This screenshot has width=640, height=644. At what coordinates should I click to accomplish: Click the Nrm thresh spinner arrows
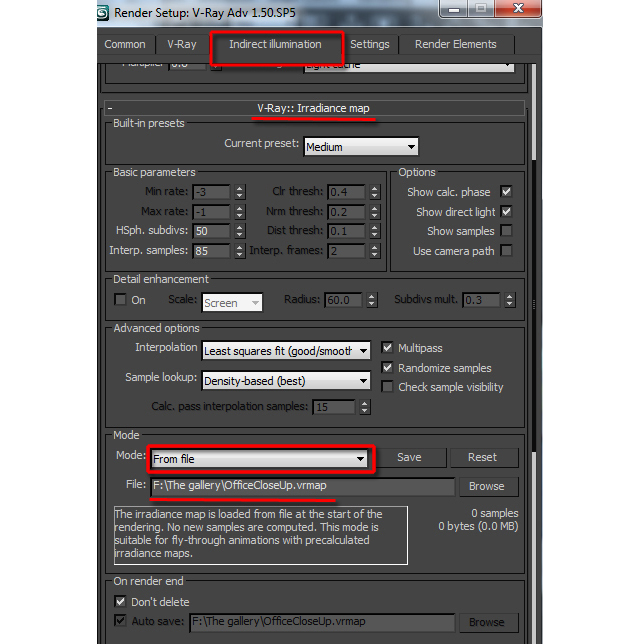click(x=374, y=212)
